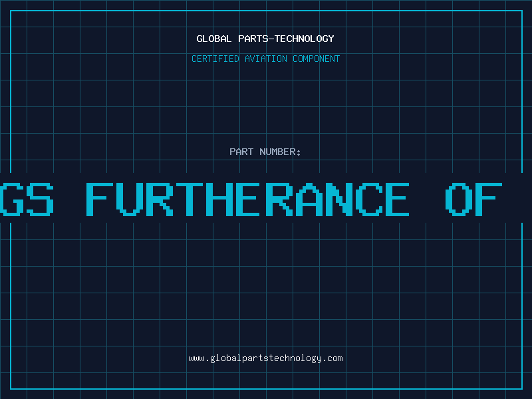
Task: Click the final E of FURTHERANCE
Action: tap(397, 199)
